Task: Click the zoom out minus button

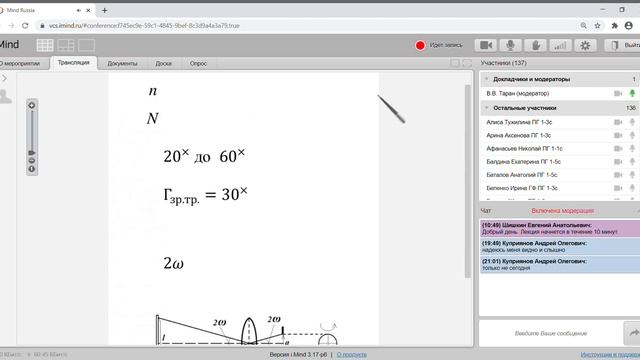Action: tap(32, 160)
